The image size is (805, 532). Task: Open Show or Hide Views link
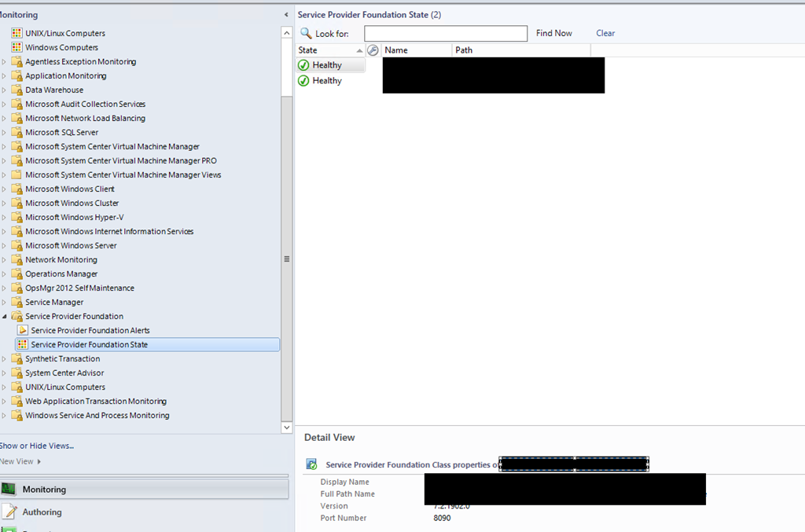[x=37, y=446]
